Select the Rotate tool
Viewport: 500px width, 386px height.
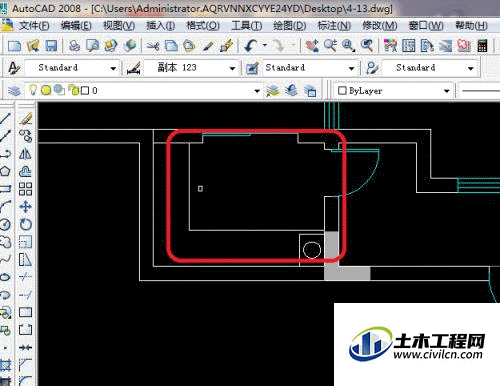(26, 224)
